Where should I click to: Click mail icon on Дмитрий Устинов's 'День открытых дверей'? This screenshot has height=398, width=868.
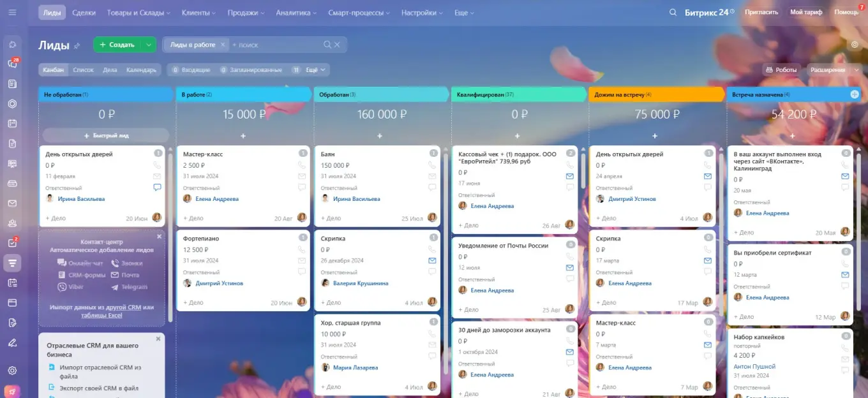coord(708,176)
